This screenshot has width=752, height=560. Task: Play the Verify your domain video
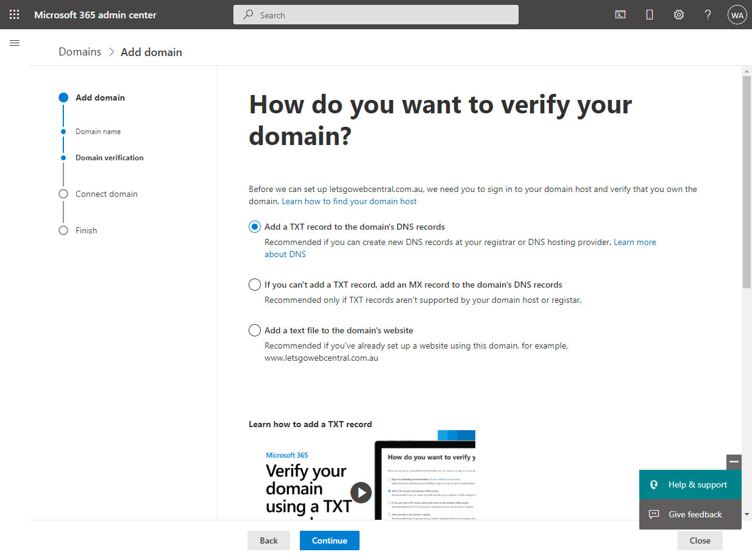[361, 492]
